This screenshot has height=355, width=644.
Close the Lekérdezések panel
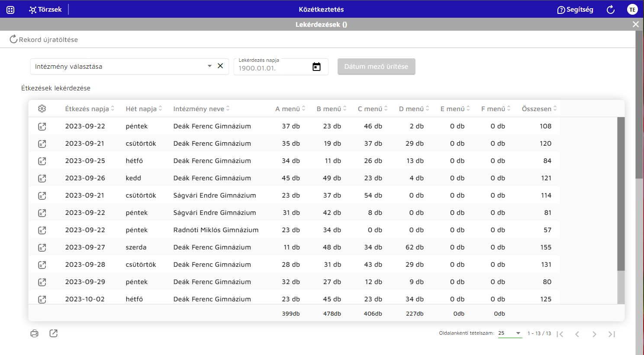[x=635, y=24]
